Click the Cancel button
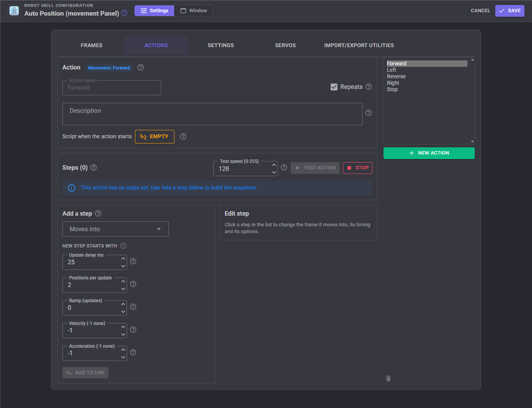The image size is (532, 408). tap(480, 10)
